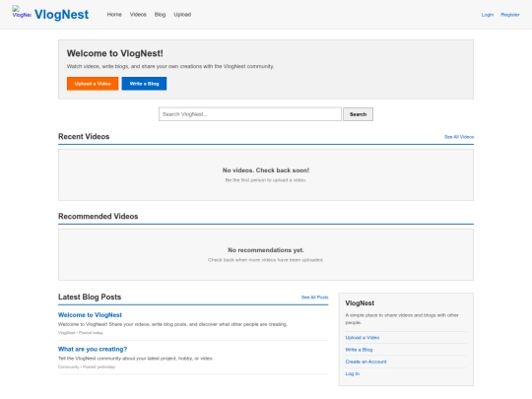This screenshot has width=532, height=399.
Task: Go to Home in the top navigation
Action: point(114,15)
